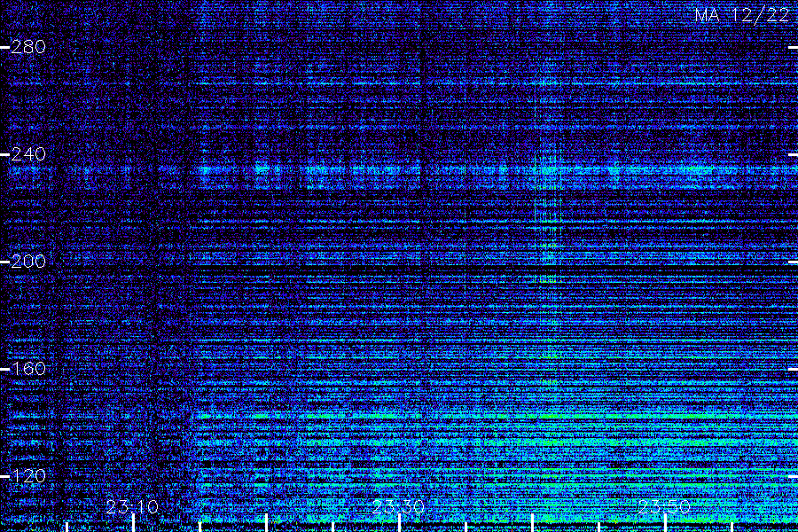
Task: Click the 280 frequency axis label
Action: (x=28, y=47)
